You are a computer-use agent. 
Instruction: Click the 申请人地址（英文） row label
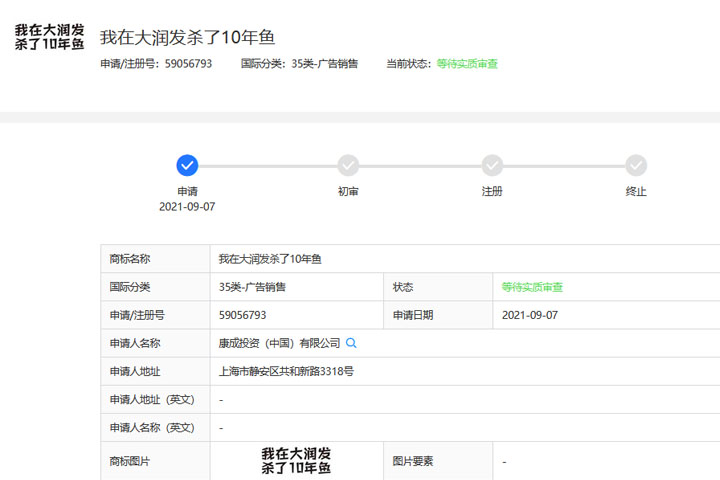click(x=152, y=400)
